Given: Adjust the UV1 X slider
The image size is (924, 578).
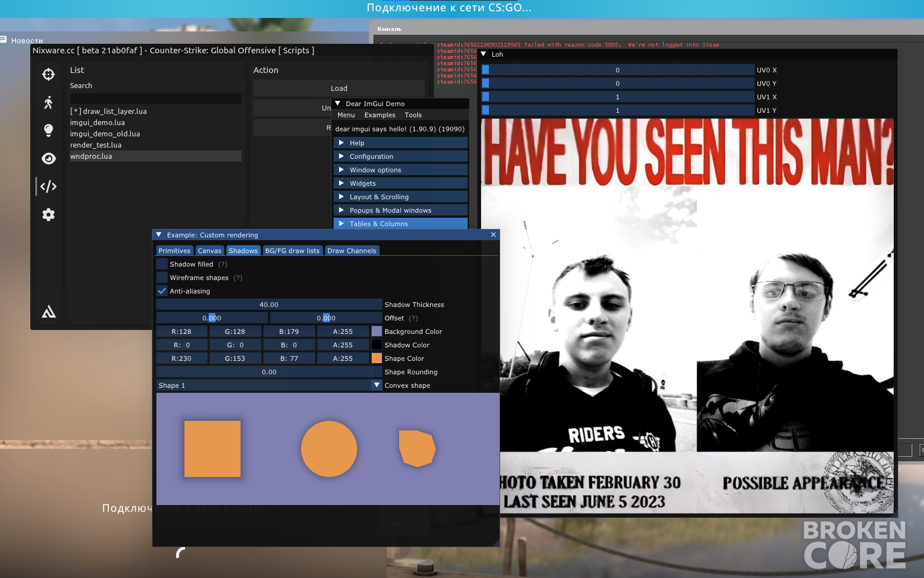Looking at the screenshot, I should point(618,97).
